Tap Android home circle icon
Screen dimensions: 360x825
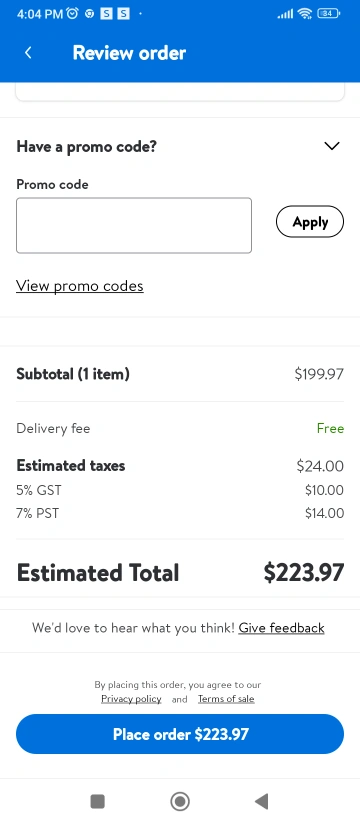[180, 801]
